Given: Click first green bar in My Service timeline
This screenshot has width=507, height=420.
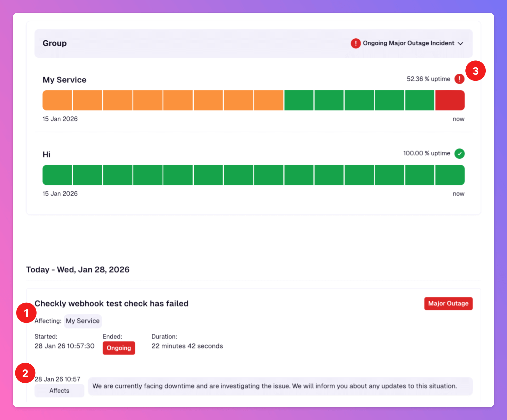Looking at the screenshot, I should (299, 100).
